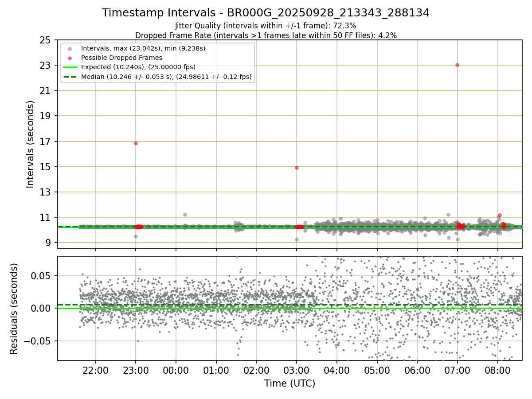Select the 'Jitter Quality' 72.3% subtitle line

pyautogui.click(x=266, y=26)
